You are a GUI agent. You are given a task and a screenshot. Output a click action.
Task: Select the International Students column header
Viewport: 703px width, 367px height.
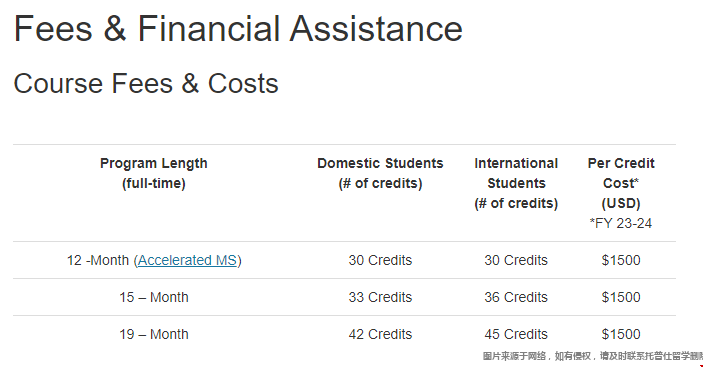tap(516, 183)
